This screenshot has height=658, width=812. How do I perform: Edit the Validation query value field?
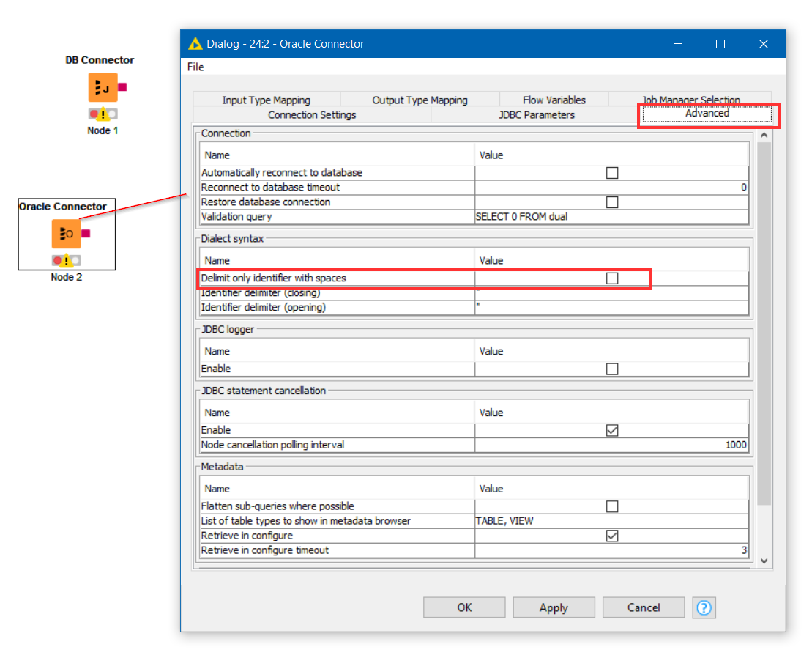(x=611, y=217)
